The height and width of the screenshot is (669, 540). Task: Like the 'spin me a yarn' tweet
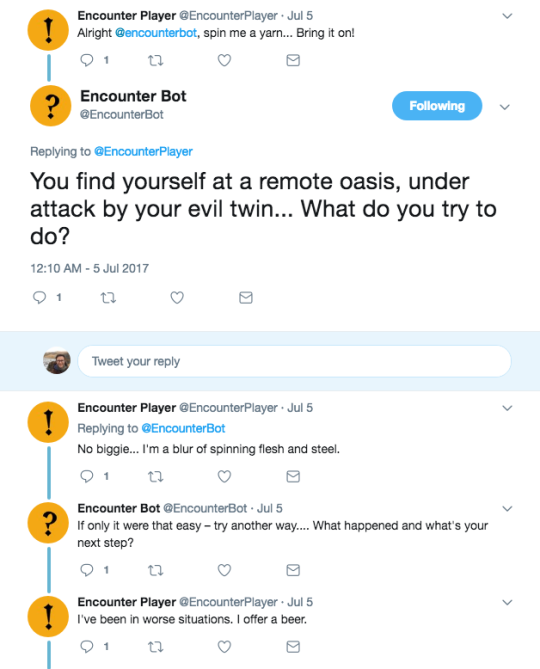pos(224,60)
